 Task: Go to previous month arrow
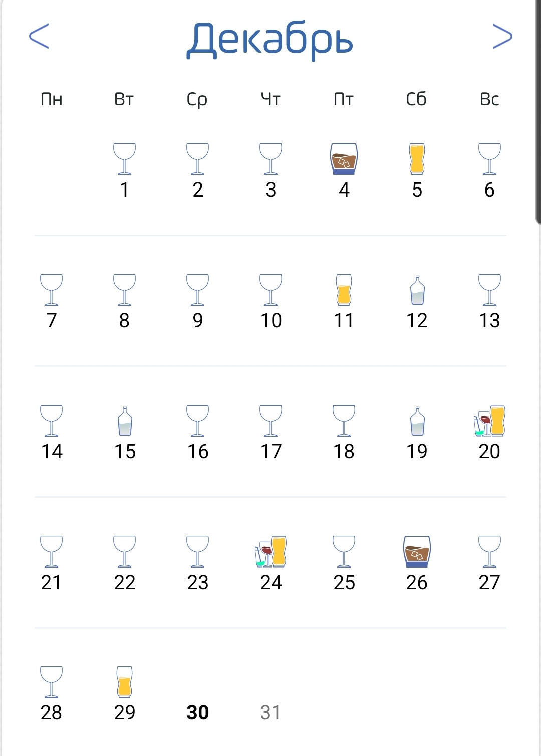click(39, 36)
